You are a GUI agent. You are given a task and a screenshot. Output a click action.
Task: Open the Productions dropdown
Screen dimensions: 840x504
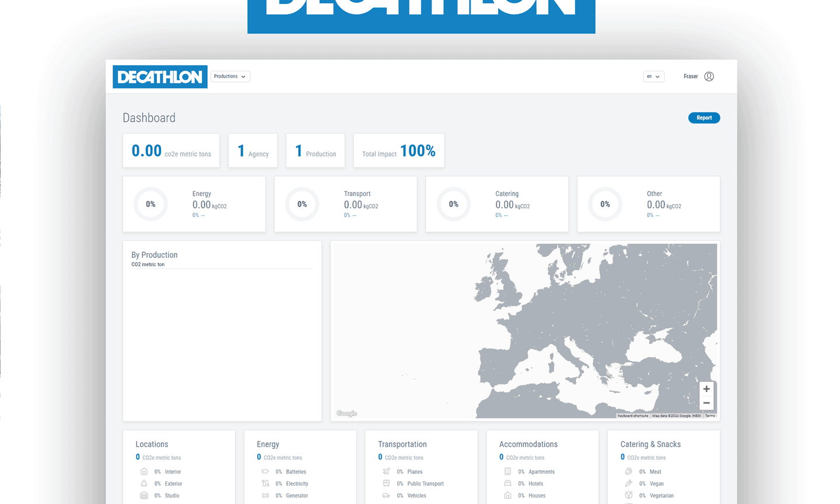coord(230,76)
